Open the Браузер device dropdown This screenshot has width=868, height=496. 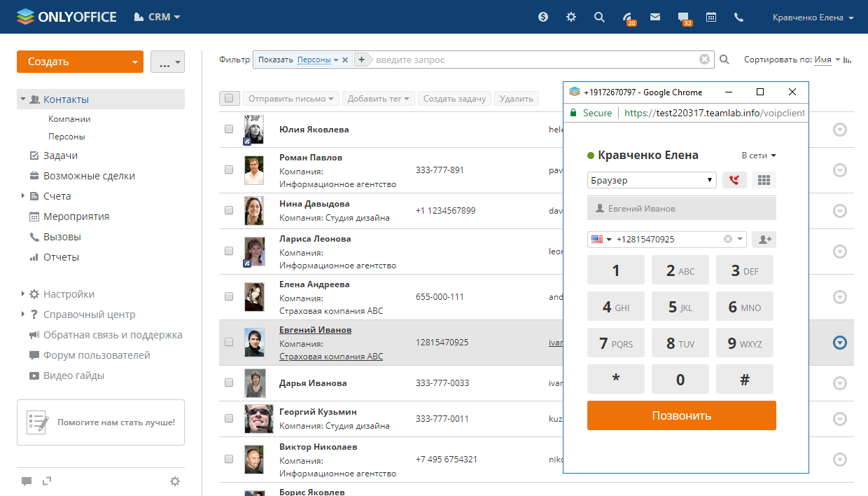click(651, 180)
